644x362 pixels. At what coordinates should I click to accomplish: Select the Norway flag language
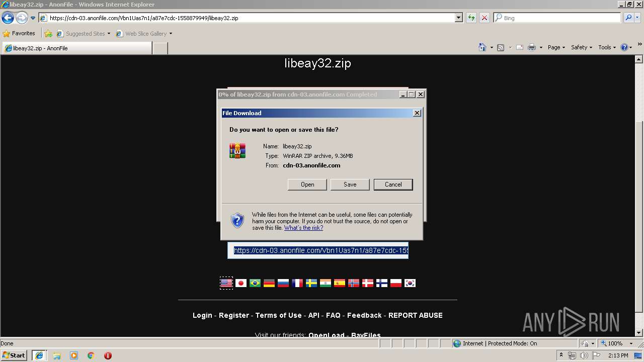(354, 283)
